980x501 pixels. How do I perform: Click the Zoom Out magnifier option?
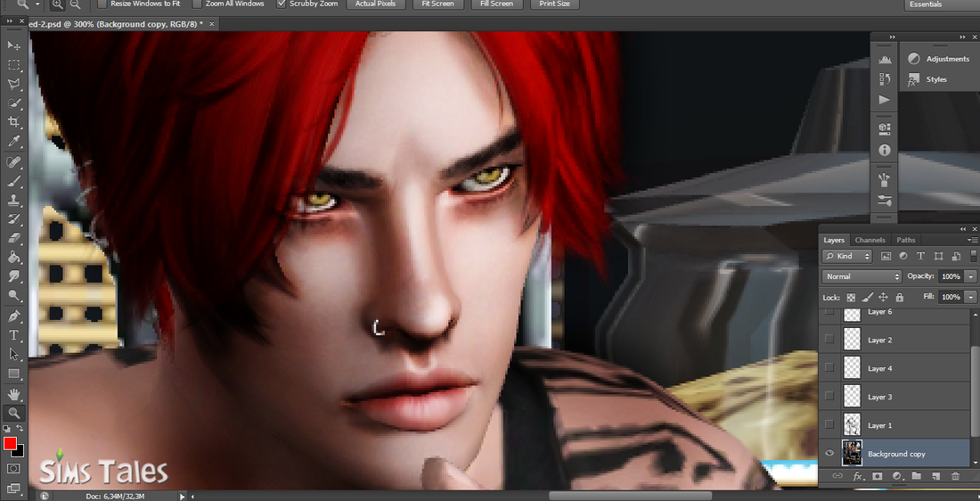tap(75, 4)
